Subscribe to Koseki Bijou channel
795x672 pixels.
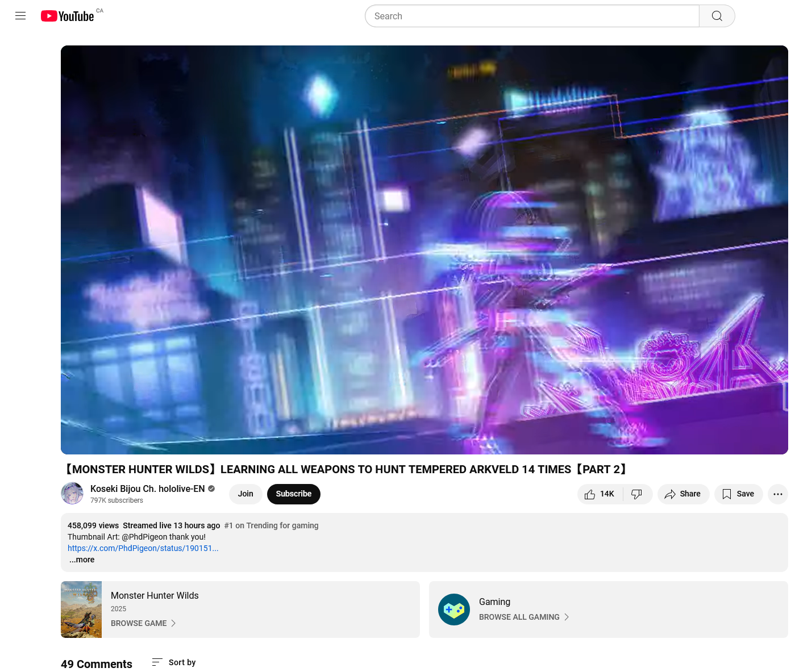click(293, 494)
